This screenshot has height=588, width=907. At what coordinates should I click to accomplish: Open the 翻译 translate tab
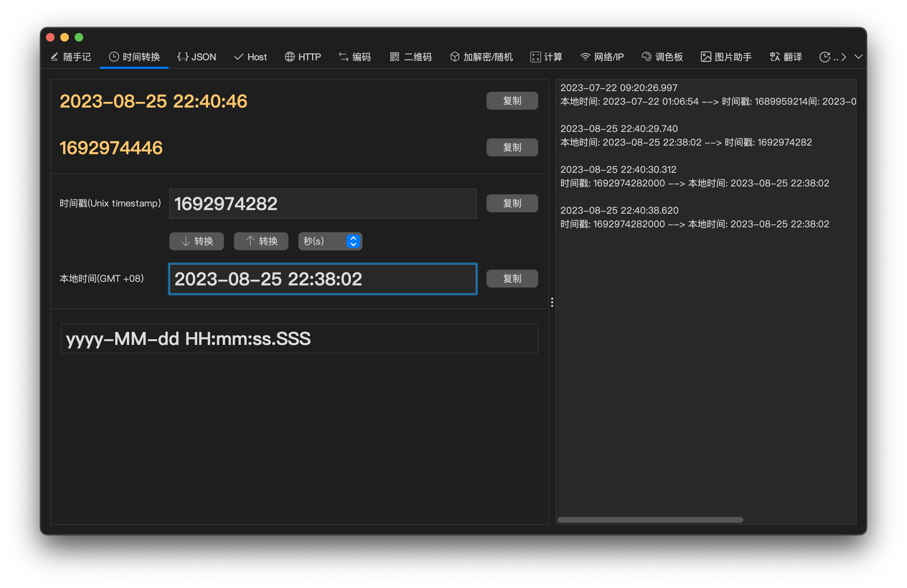coord(786,57)
